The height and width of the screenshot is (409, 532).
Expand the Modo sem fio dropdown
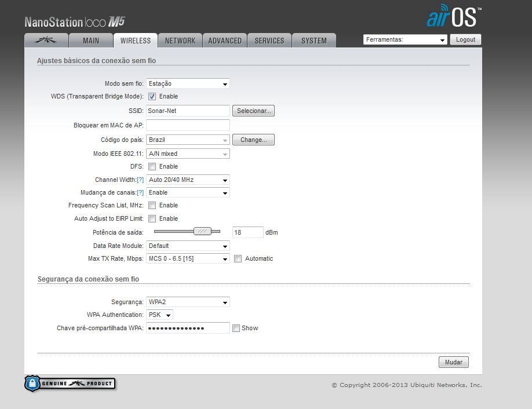point(188,83)
